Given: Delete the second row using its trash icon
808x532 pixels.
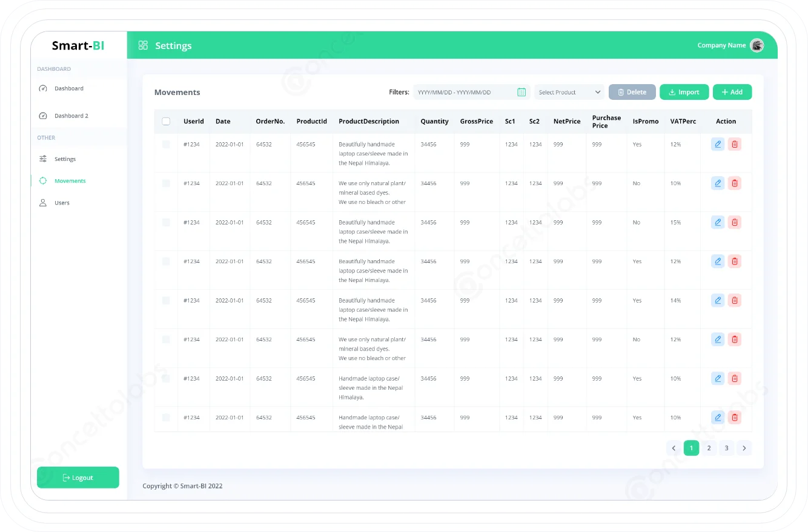Looking at the screenshot, I should (x=735, y=183).
